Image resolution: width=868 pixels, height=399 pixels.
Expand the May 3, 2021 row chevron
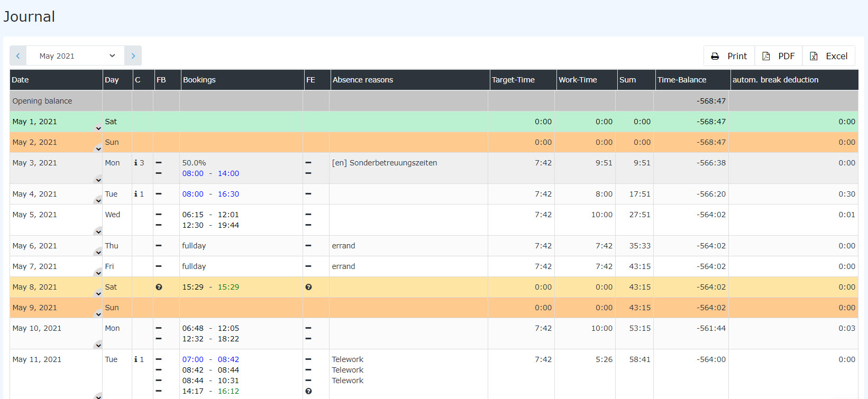[98, 180]
